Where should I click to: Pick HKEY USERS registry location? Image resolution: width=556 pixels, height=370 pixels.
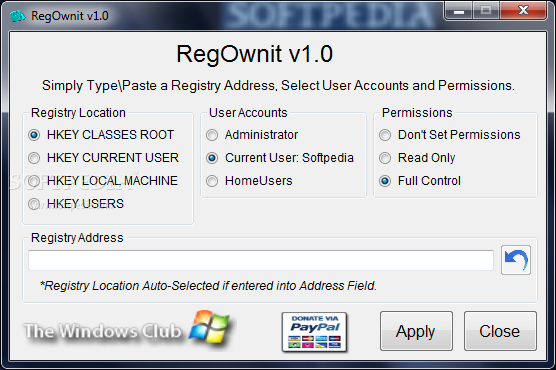76,204
